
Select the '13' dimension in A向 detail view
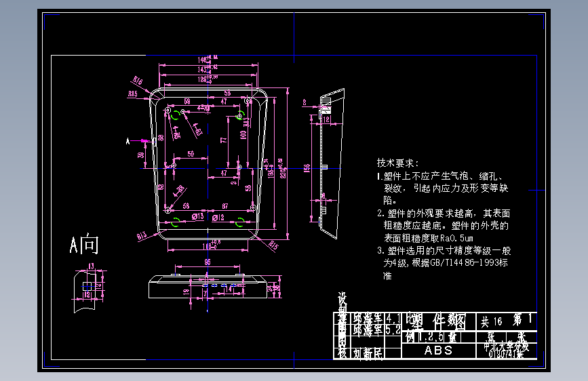[x=91, y=266]
